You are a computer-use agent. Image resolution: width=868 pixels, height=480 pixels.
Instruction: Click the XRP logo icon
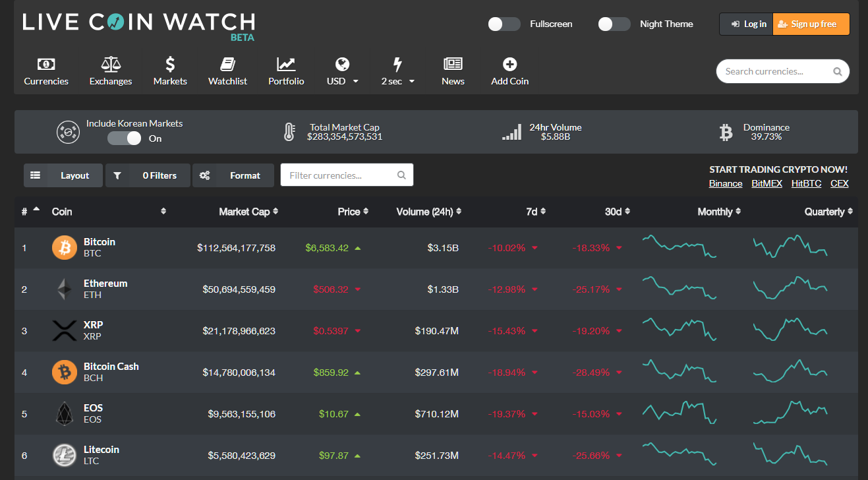tap(65, 331)
